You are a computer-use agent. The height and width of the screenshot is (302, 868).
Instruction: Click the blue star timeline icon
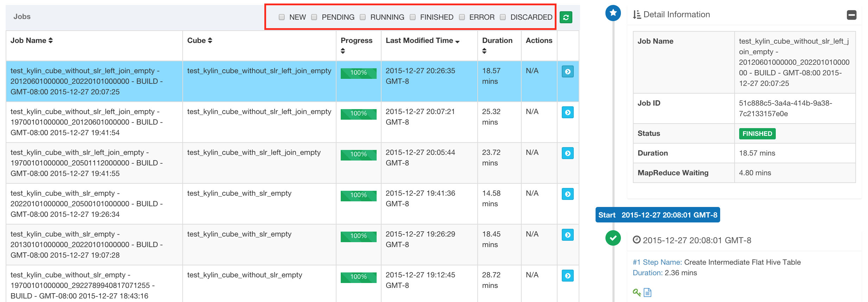(613, 13)
